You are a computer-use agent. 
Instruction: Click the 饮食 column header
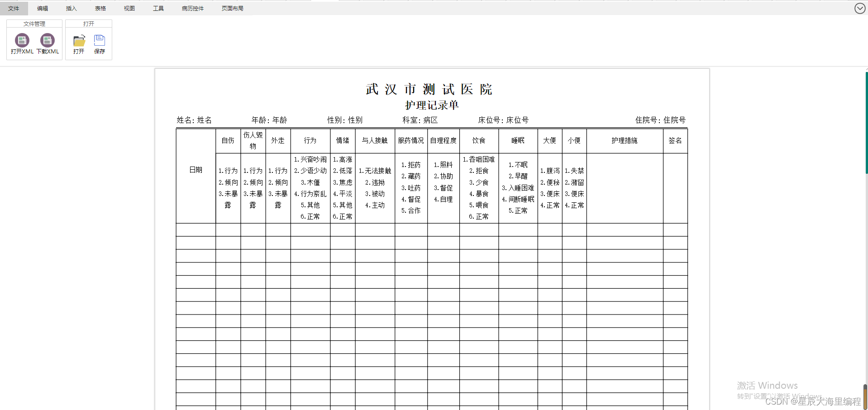click(x=479, y=141)
